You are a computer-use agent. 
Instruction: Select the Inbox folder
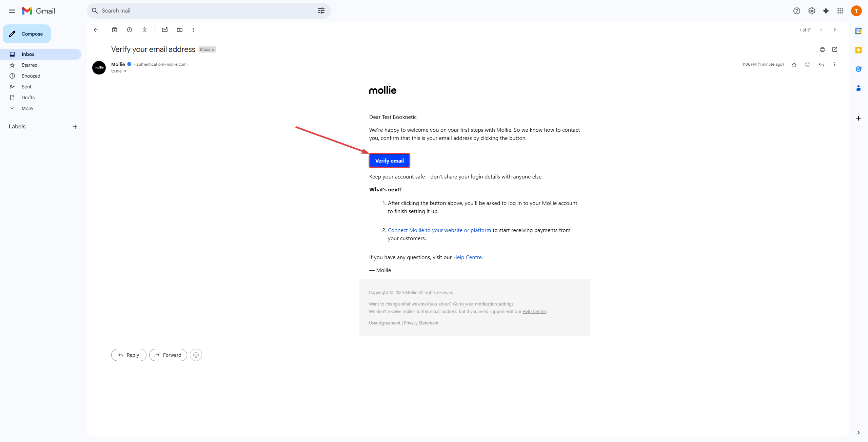tap(41, 54)
